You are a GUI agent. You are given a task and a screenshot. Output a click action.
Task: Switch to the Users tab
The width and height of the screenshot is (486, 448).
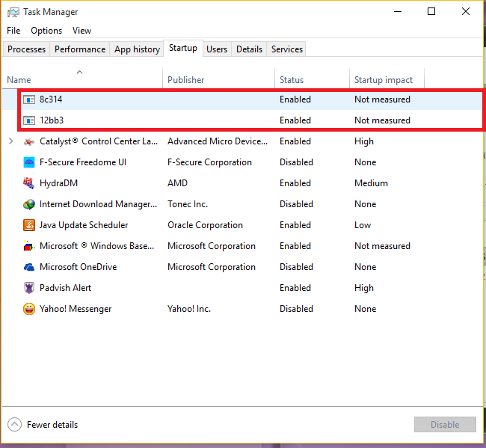click(217, 49)
